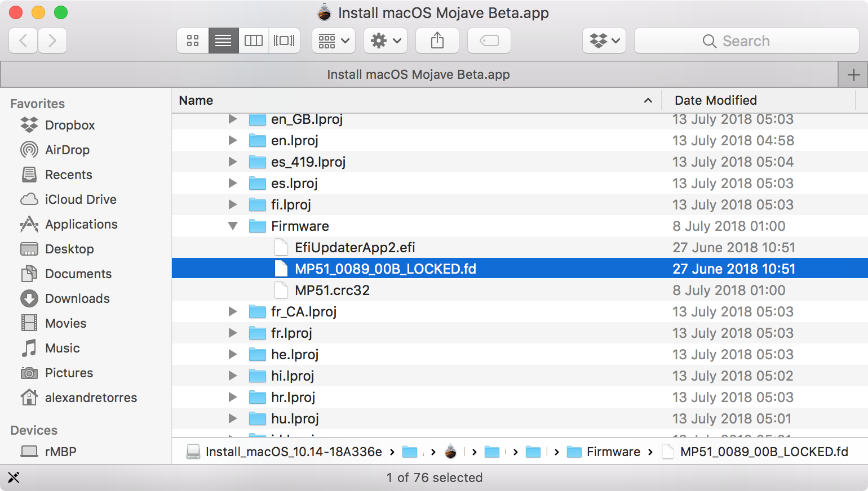Image resolution: width=868 pixels, height=491 pixels.
Task: Expand the hi.lproj folder
Action: pos(233,376)
